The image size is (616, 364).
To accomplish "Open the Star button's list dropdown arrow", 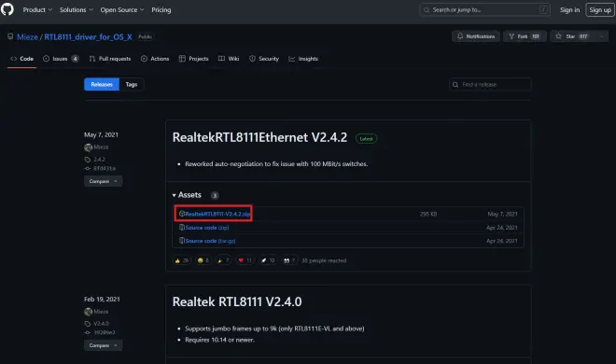I will (x=601, y=36).
